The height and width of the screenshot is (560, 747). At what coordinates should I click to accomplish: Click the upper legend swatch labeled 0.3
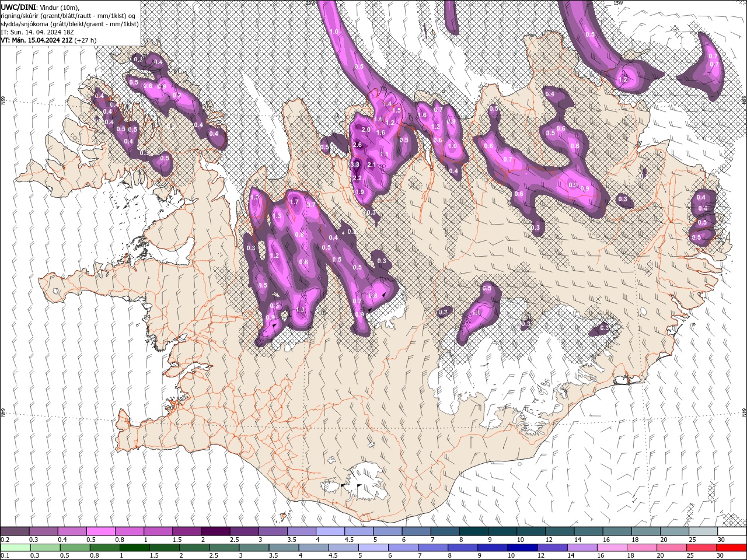pos(43,531)
